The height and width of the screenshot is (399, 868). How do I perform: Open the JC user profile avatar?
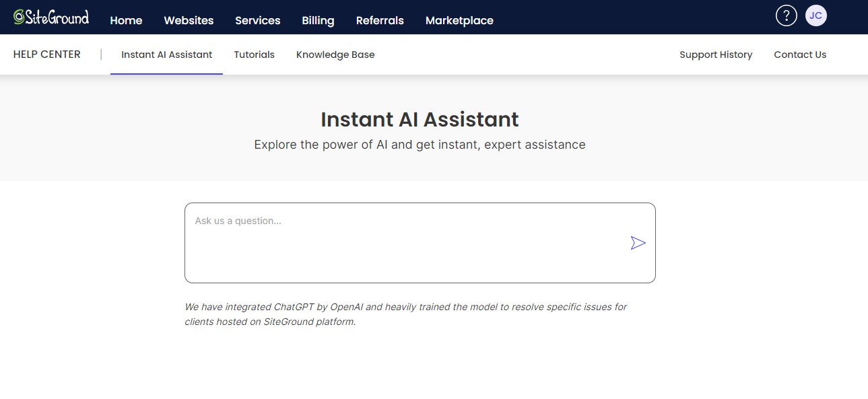(815, 15)
